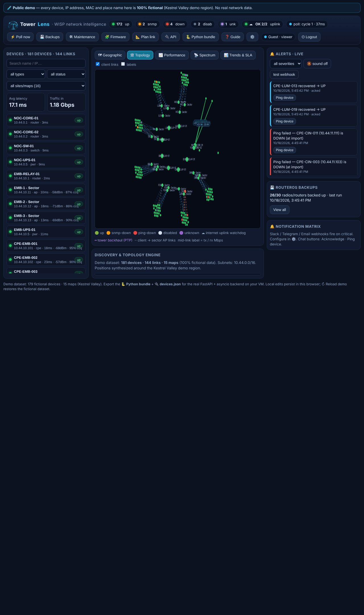Click the 172 up status pill

click(x=121, y=24)
